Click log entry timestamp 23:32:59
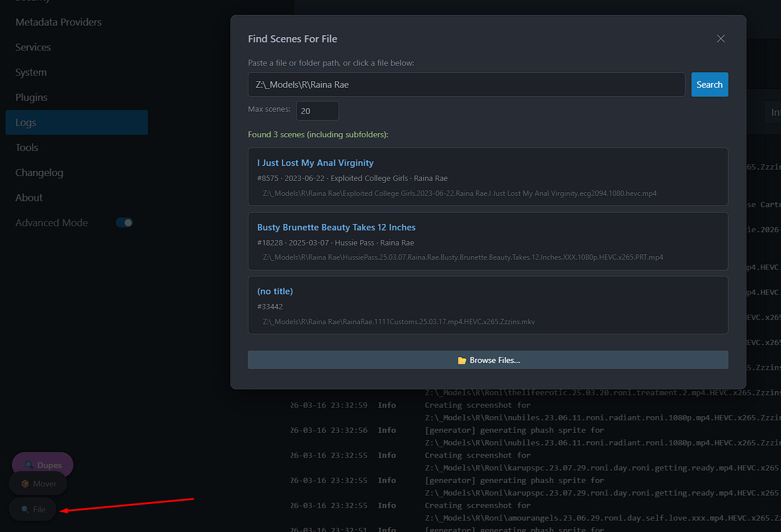781x532 pixels. [x=329, y=405]
